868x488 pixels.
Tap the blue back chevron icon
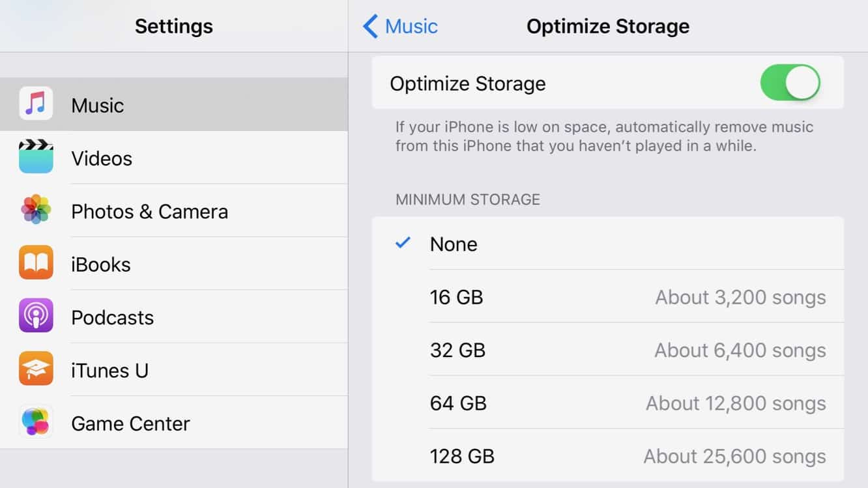point(370,27)
